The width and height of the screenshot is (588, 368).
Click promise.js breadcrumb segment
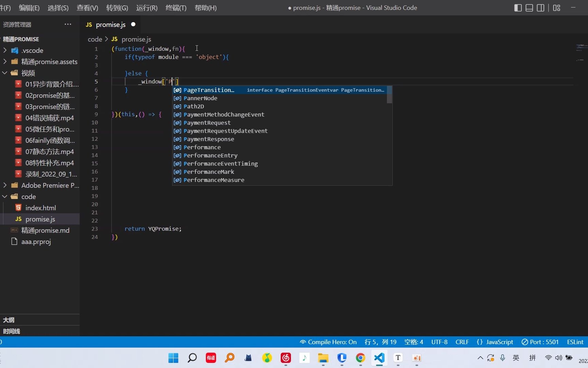click(x=136, y=39)
